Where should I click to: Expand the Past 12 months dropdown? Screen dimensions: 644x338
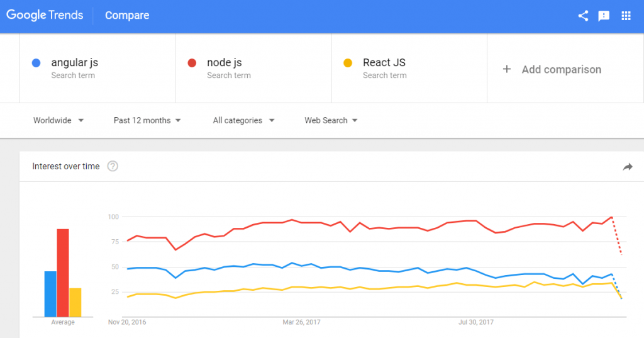coord(147,120)
